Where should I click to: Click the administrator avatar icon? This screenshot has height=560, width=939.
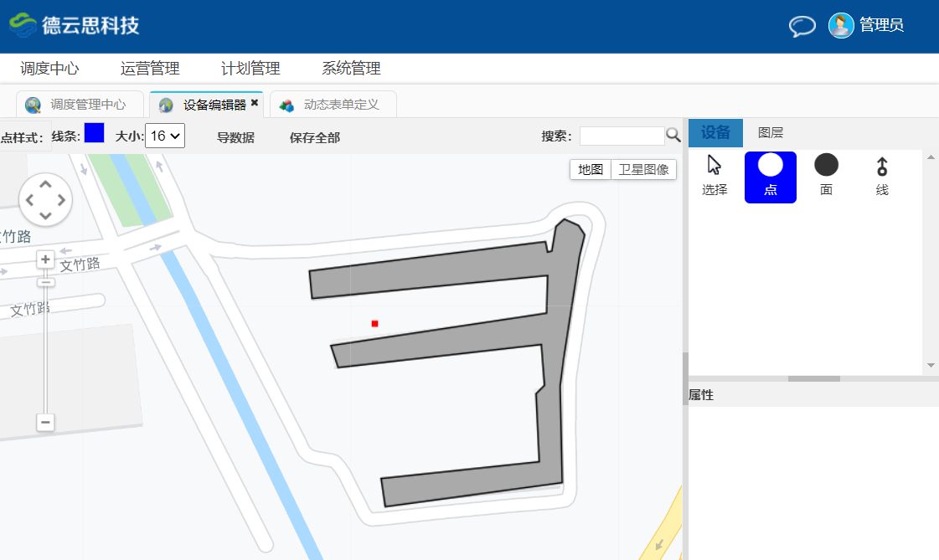tap(841, 25)
